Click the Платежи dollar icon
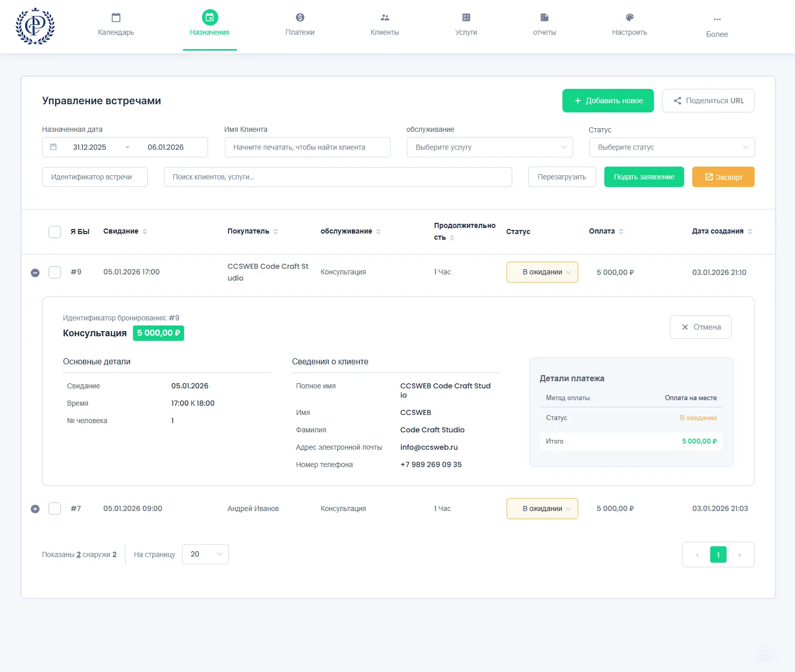 (x=300, y=17)
